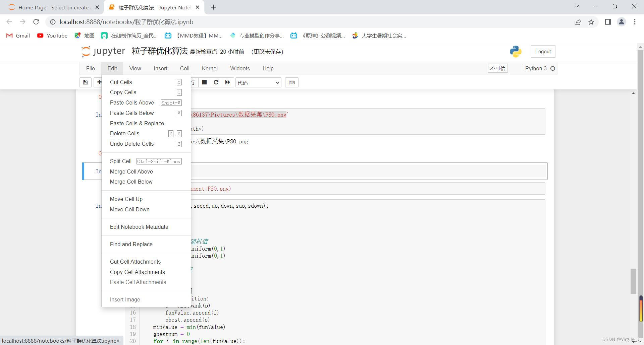This screenshot has width=644, height=345.
Task: Open a new browser tab
Action: pos(213,7)
